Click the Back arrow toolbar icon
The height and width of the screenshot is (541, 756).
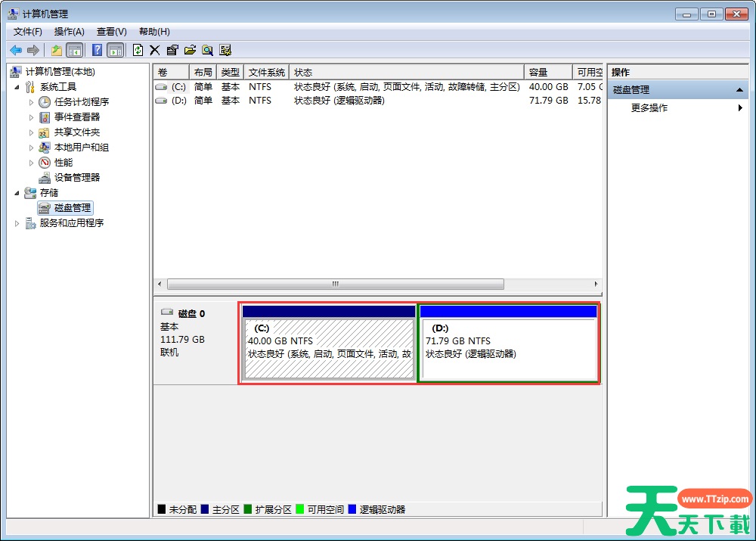[15, 50]
